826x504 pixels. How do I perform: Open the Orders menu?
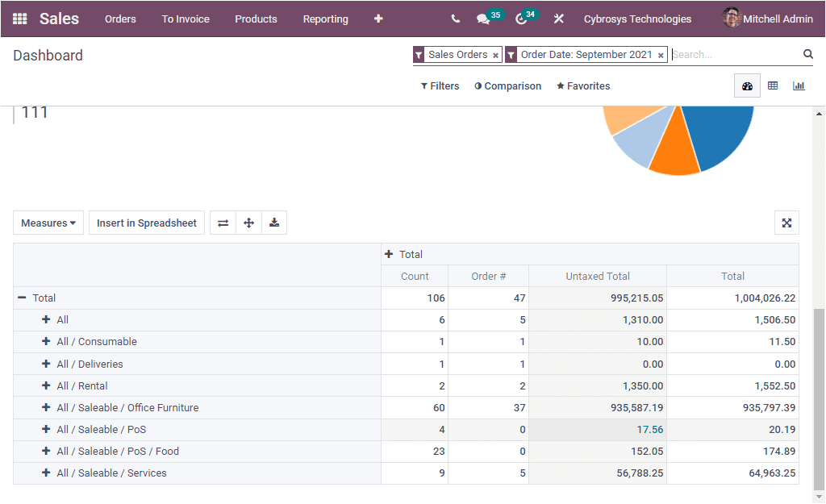(120, 19)
